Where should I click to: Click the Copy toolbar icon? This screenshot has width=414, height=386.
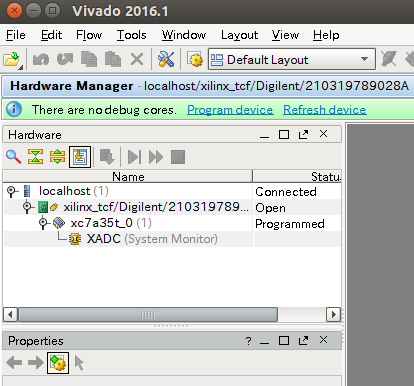click(x=89, y=60)
